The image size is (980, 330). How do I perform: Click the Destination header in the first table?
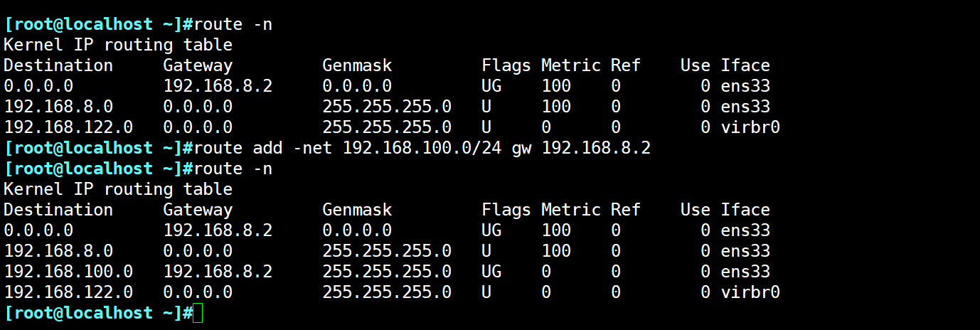[58, 65]
